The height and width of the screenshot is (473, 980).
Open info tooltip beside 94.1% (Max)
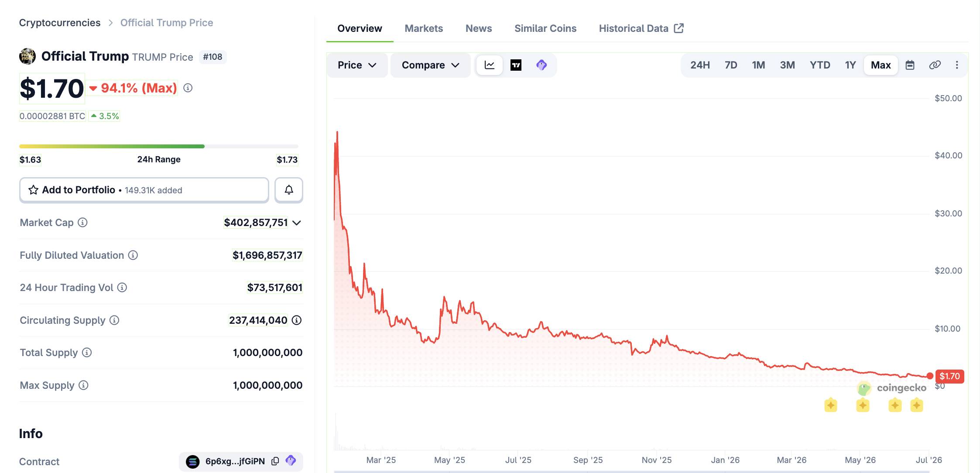click(188, 88)
